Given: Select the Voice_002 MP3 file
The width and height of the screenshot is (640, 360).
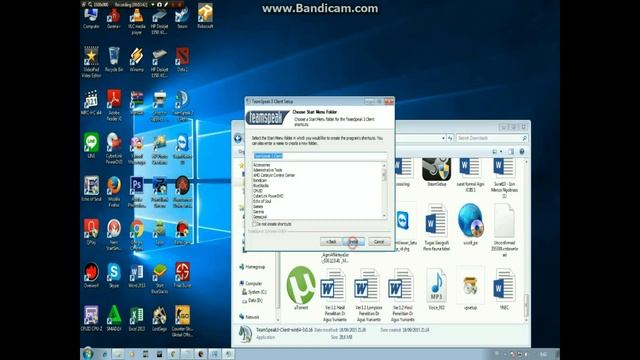Looking at the screenshot, I should coord(436,289).
